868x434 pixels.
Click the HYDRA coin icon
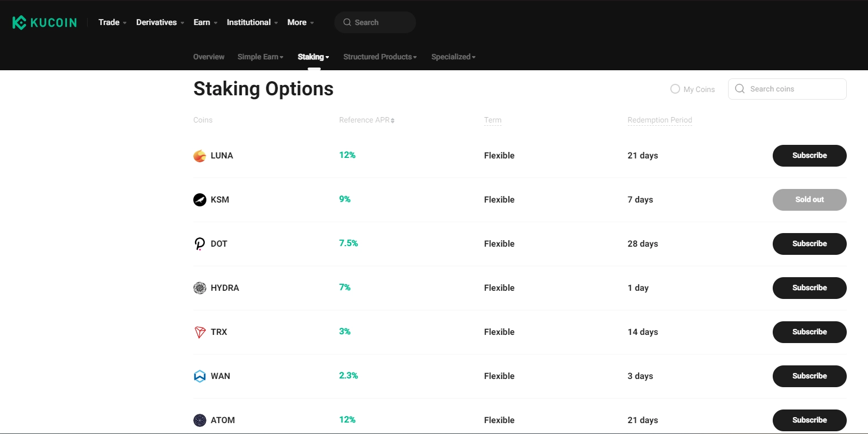200,288
